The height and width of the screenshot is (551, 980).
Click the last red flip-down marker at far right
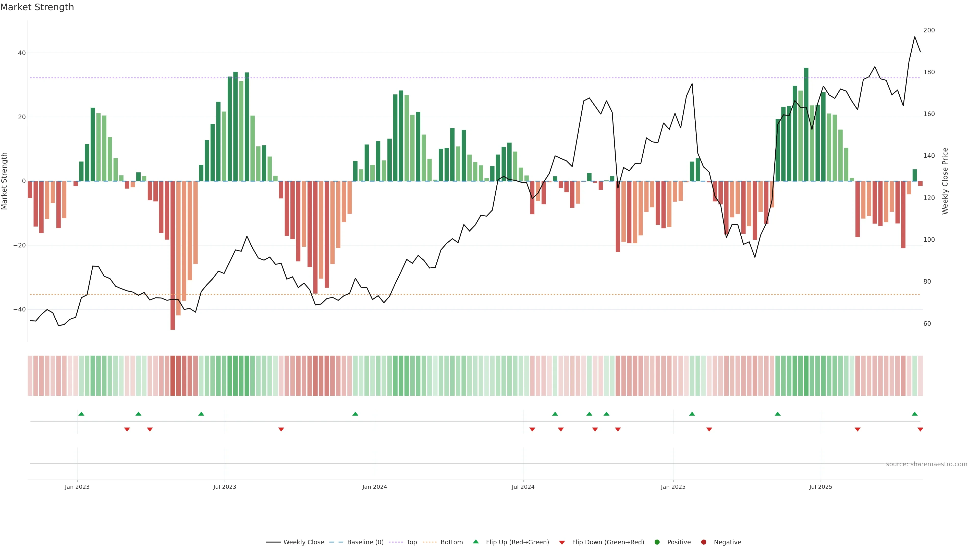click(920, 429)
